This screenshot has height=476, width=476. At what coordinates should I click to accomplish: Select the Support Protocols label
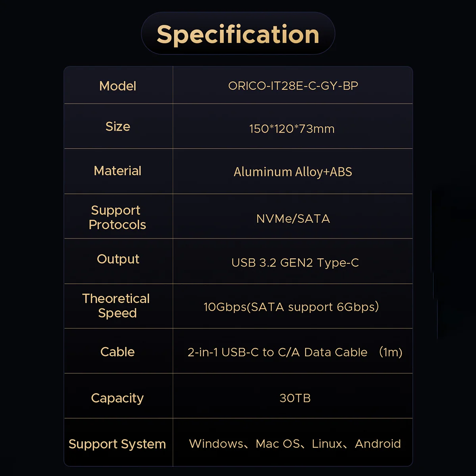click(117, 217)
